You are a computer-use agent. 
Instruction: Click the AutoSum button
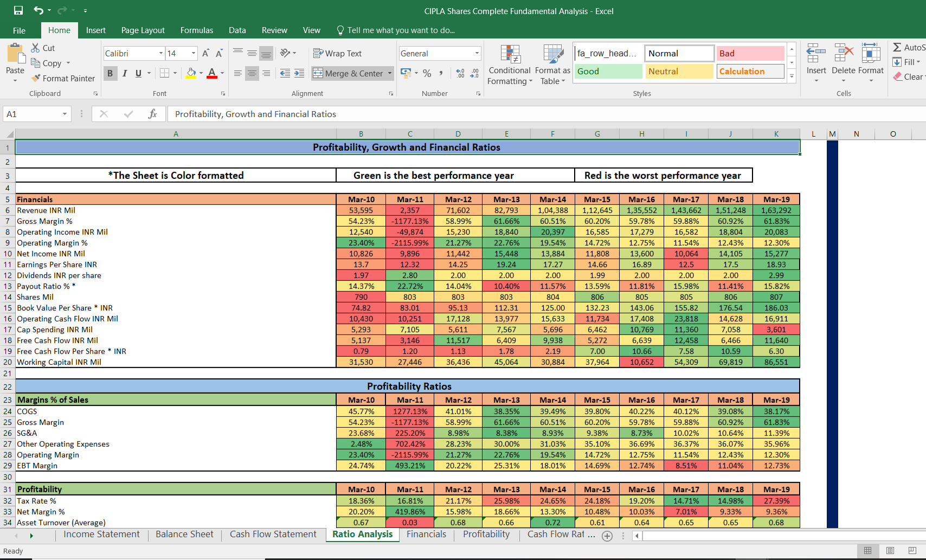click(x=908, y=48)
